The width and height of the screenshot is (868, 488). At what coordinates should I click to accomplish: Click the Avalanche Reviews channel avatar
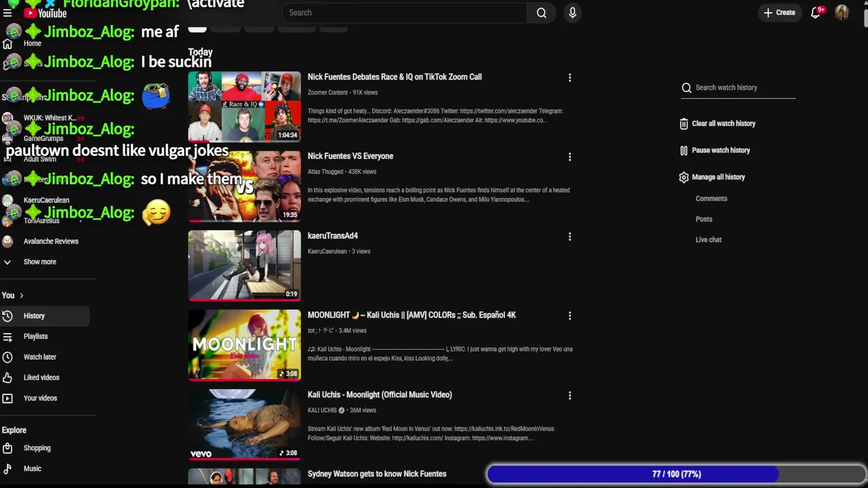[7, 241]
